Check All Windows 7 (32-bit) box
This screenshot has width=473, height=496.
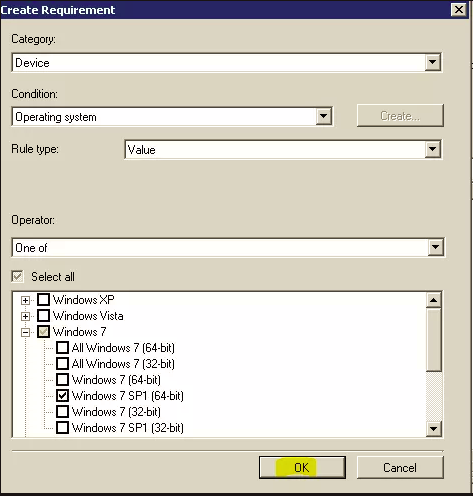[62, 363]
